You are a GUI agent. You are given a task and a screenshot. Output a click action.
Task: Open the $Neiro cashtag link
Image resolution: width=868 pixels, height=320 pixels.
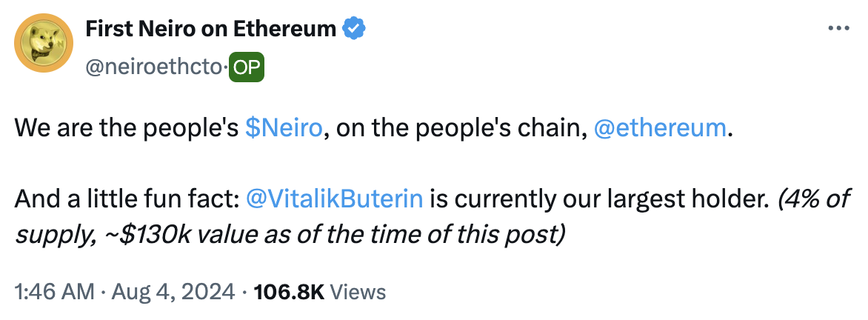coord(284,127)
